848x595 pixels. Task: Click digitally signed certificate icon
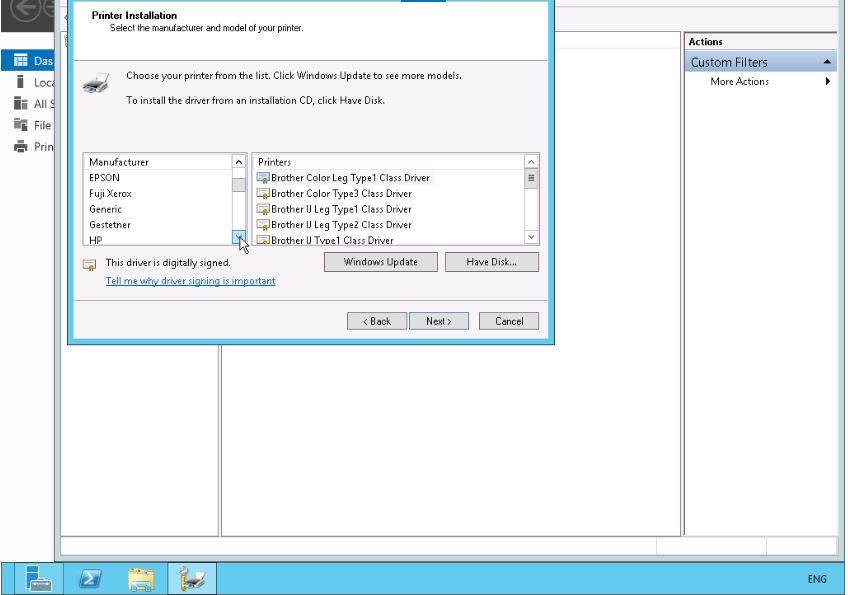pos(89,265)
